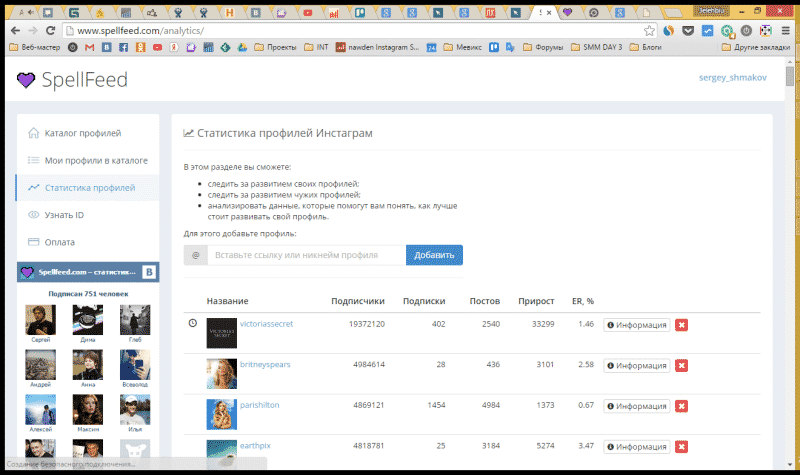Viewport: 800px width, 475px height.
Task: Open the Spellfeed.com VK widget header
Action: 88,272
